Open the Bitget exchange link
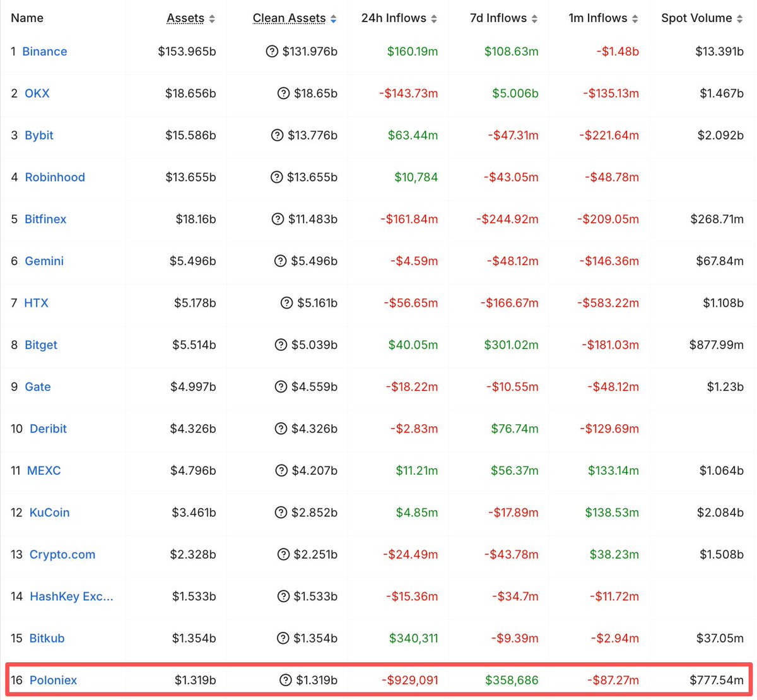The width and height of the screenshot is (757, 700). click(41, 345)
